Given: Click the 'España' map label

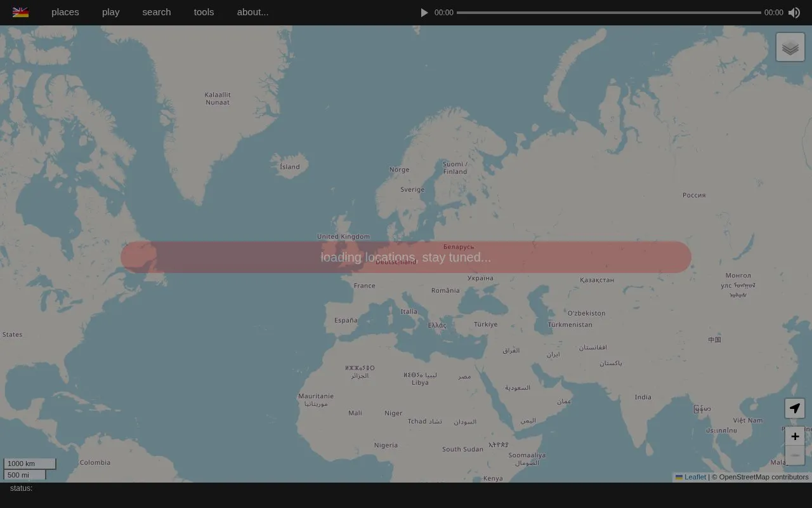Looking at the screenshot, I should [x=346, y=320].
